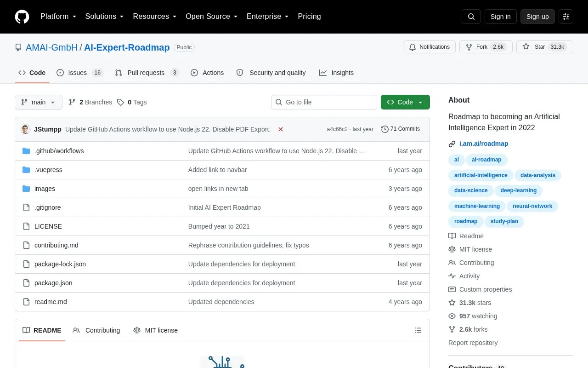
Task: Open the .vuepress folder
Action: click(x=48, y=170)
